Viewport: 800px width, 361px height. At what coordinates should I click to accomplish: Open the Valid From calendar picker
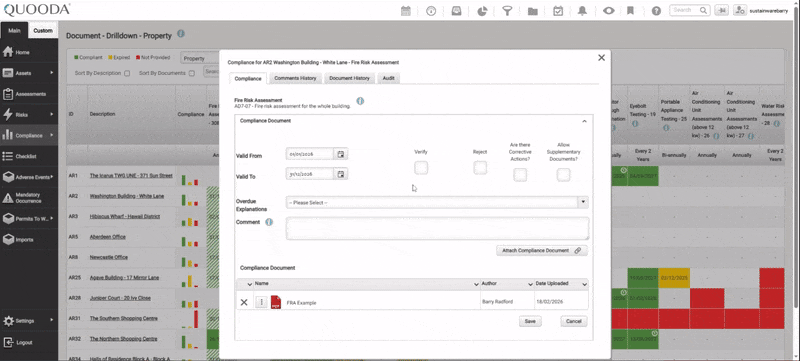click(x=341, y=154)
